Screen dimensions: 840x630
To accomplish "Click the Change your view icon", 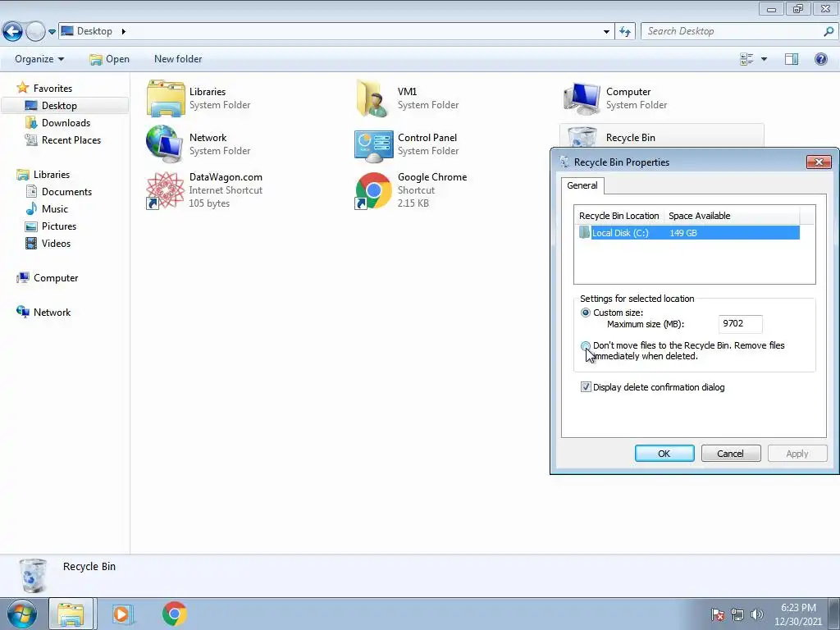I will (x=746, y=59).
